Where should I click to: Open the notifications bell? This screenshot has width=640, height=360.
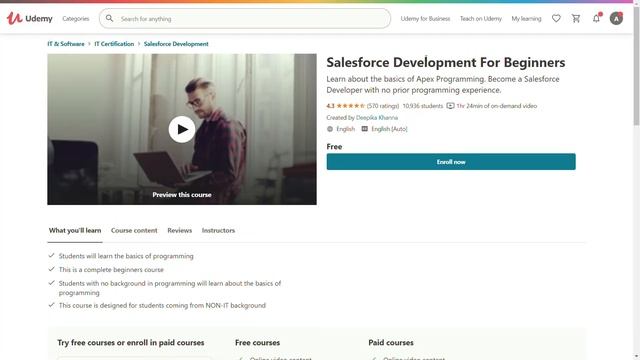click(596, 18)
